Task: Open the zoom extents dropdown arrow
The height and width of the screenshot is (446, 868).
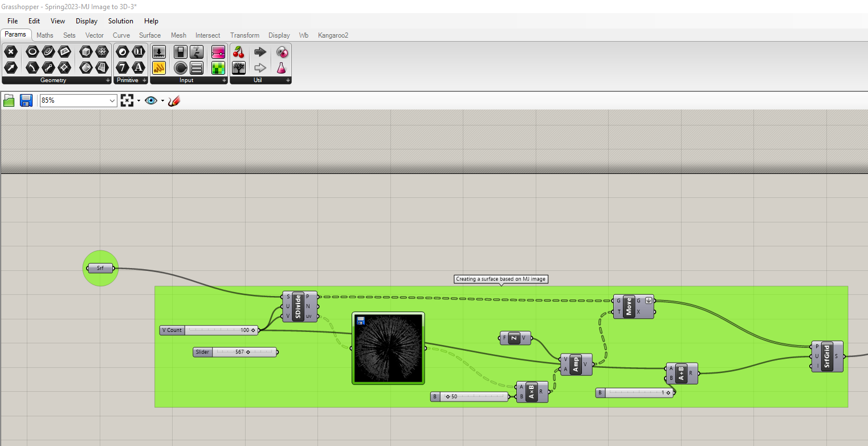Action: click(x=138, y=101)
